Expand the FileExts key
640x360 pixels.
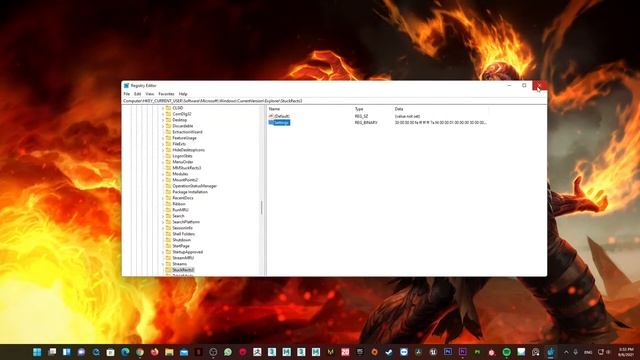click(x=163, y=144)
